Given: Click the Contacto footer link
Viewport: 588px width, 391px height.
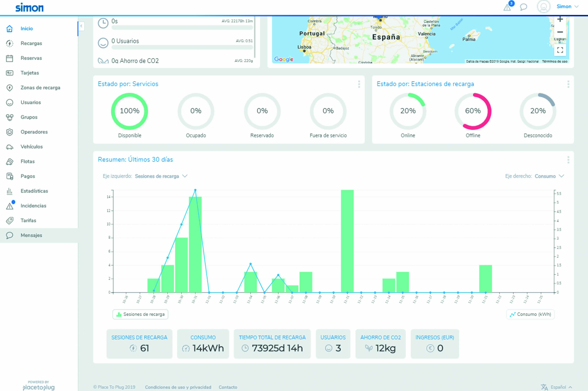Looking at the screenshot, I should (x=228, y=387).
